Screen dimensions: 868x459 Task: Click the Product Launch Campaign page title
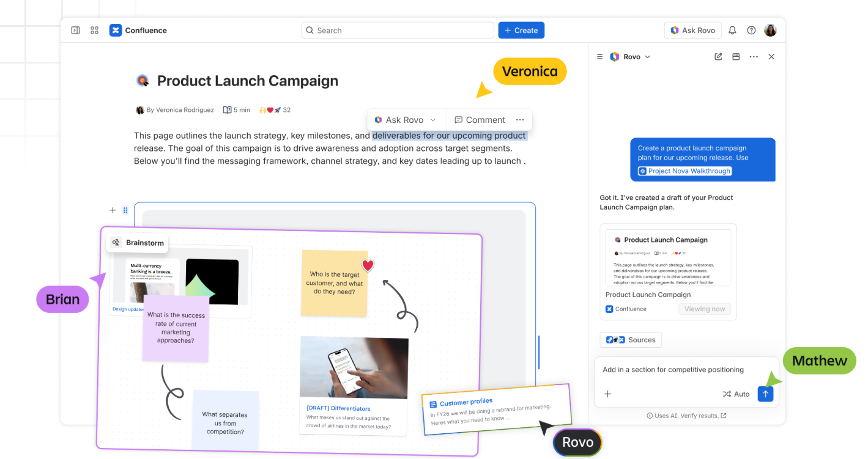[248, 81]
